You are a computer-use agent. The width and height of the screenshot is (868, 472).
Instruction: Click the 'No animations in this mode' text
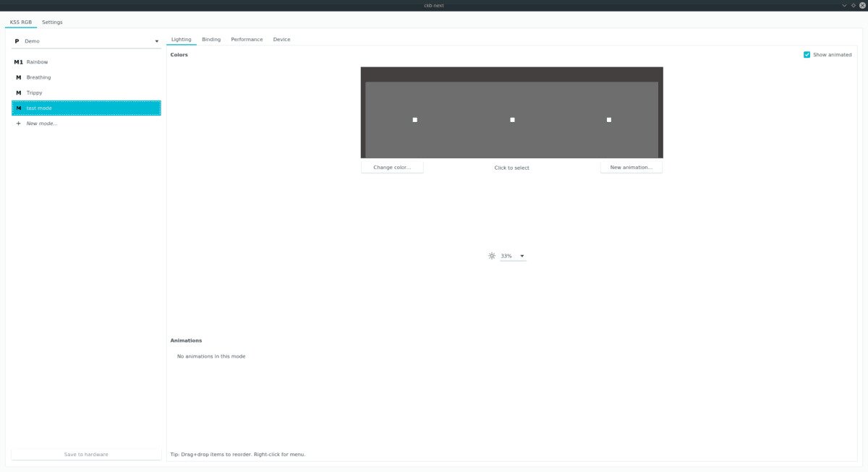point(211,356)
